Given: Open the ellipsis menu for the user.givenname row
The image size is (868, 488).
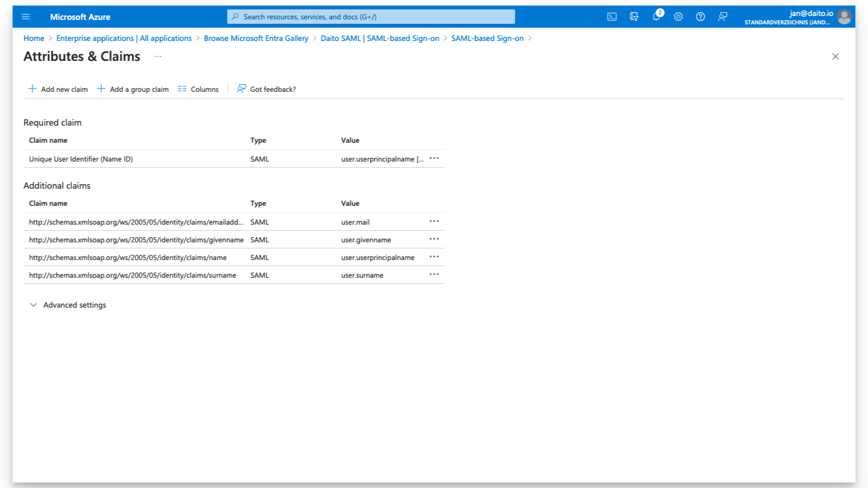Looking at the screenshot, I should click(x=434, y=239).
